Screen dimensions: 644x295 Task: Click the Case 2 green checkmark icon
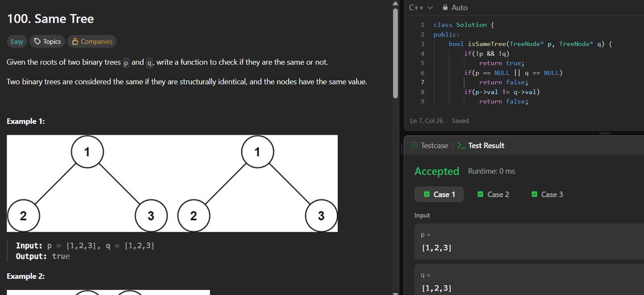pyautogui.click(x=480, y=194)
